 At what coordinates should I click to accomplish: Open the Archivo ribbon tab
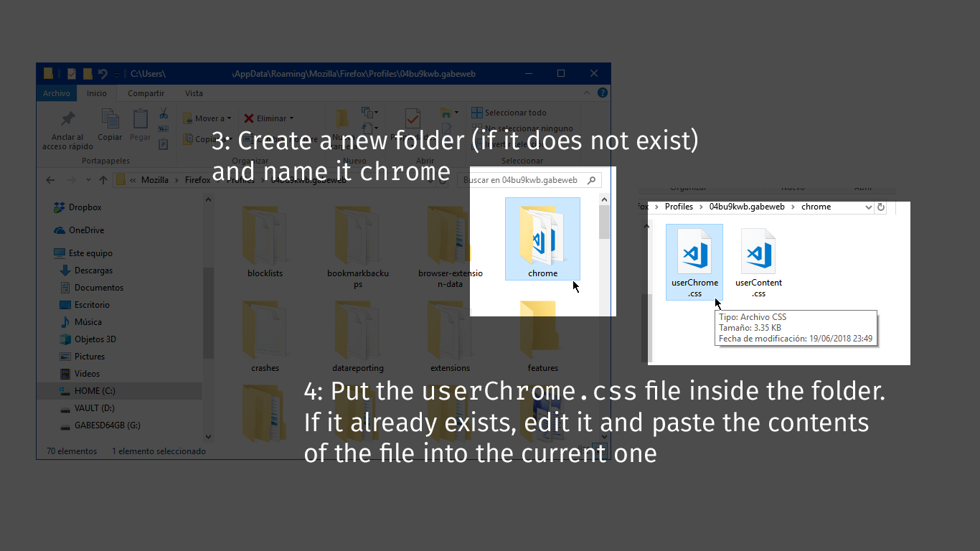[57, 93]
